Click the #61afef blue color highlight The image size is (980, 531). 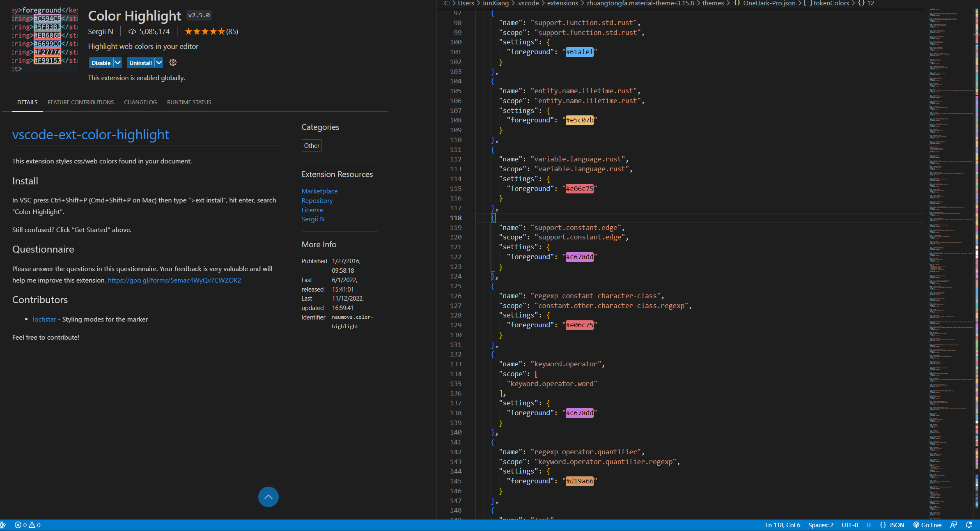click(x=579, y=52)
